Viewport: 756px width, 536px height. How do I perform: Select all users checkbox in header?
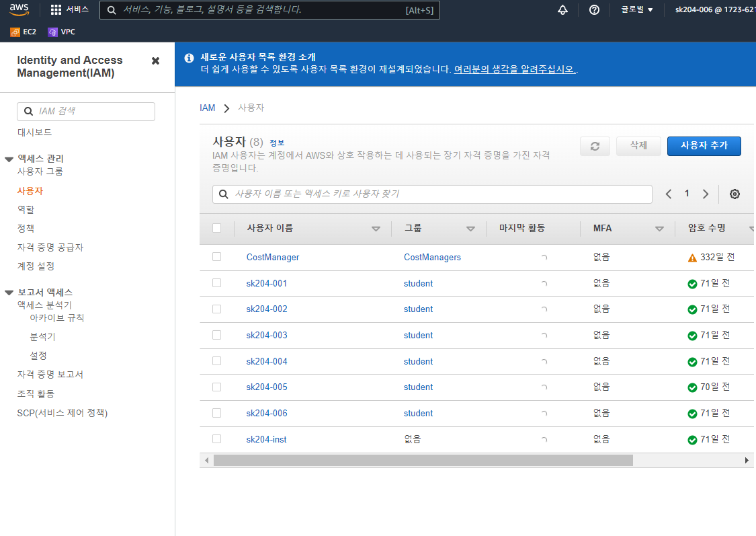pyautogui.click(x=217, y=228)
